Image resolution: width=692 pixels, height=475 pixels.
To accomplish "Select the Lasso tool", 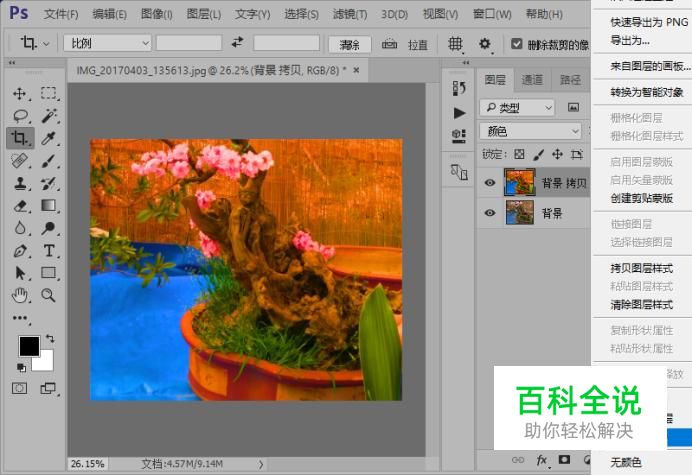I will (x=20, y=116).
